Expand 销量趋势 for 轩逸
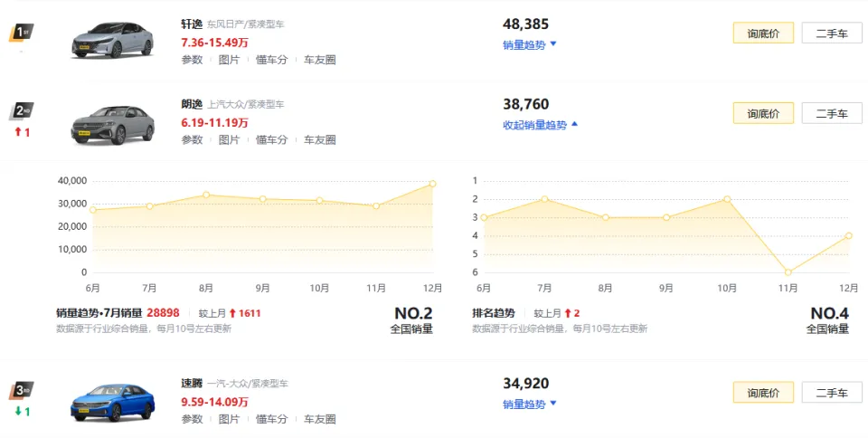This screenshot has width=868, height=438. pyautogui.click(x=529, y=45)
